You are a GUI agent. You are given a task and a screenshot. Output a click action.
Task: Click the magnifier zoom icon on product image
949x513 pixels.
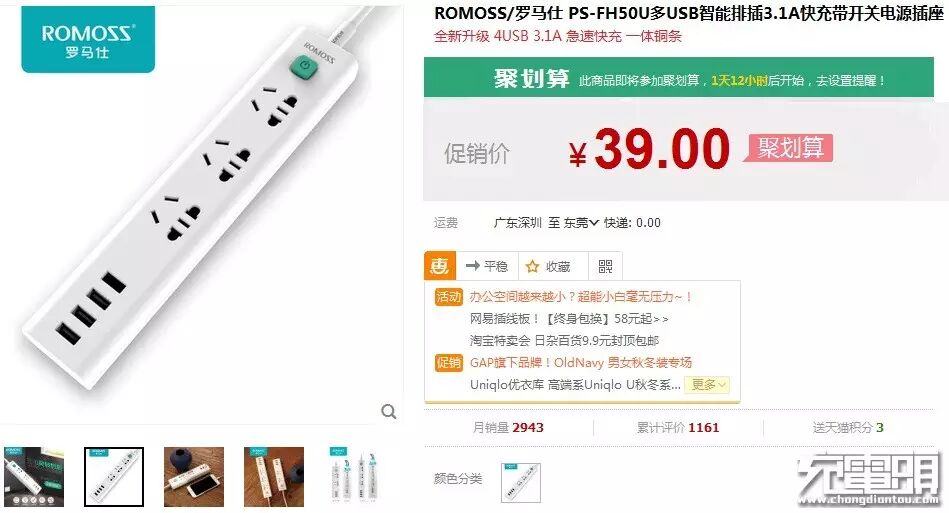(x=389, y=412)
